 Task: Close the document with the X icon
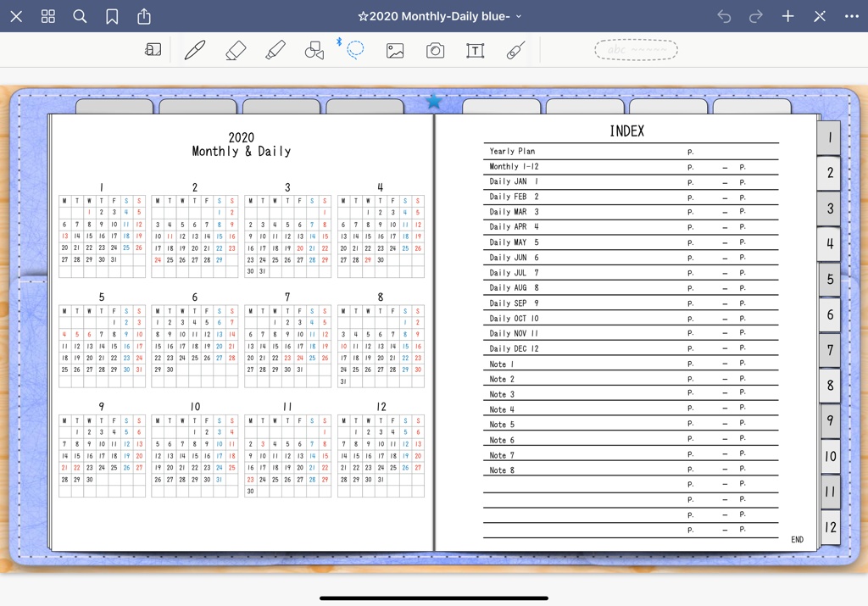[x=17, y=17]
